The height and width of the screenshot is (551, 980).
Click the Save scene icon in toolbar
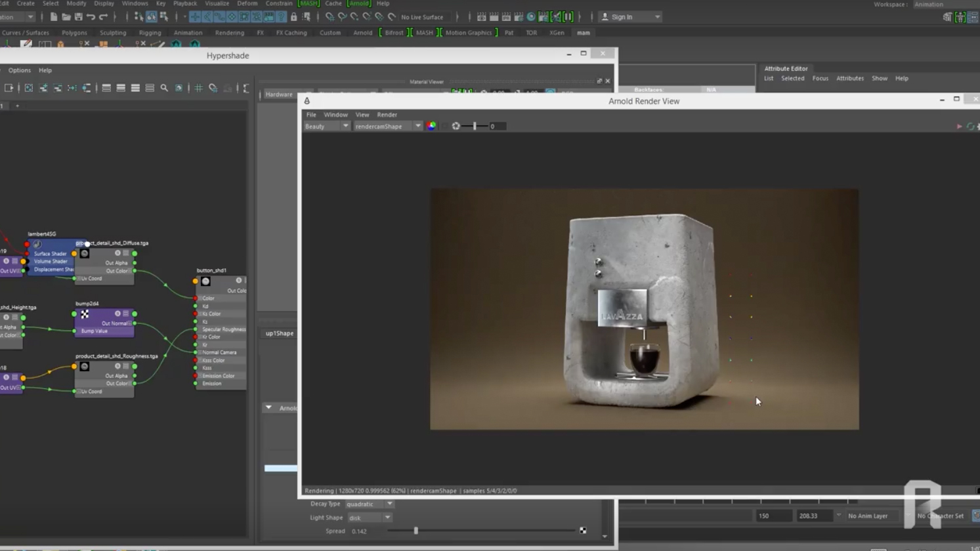(78, 17)
